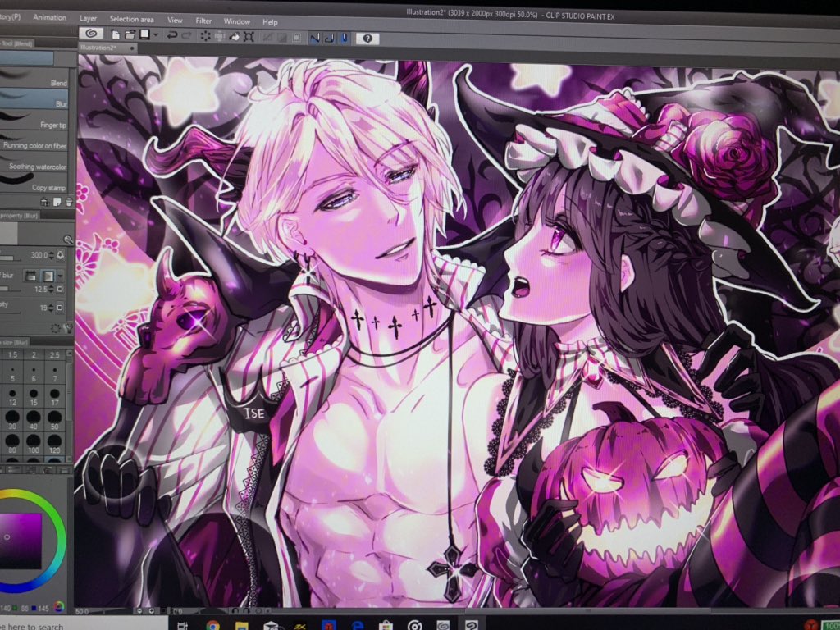Select the Blend sub tool
The height and width of the screenshot is (630, 840).
34,78
